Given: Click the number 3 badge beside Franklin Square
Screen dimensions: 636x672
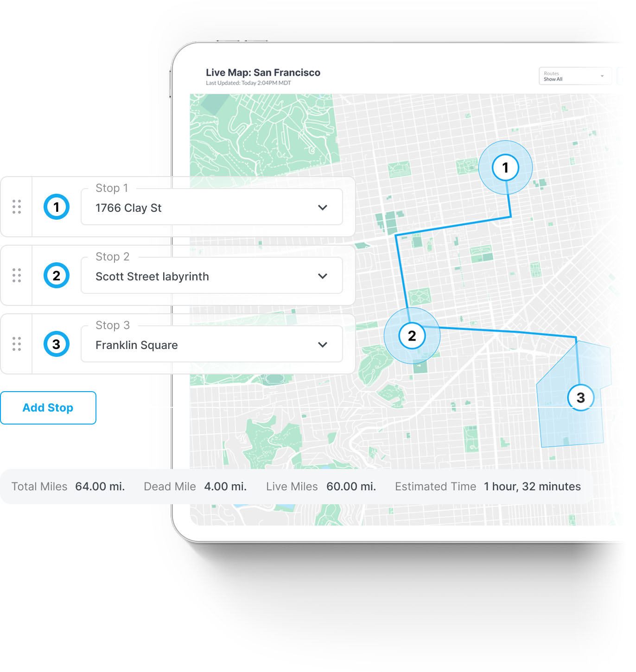Looking at the screenshot, I should coord(57,344).
